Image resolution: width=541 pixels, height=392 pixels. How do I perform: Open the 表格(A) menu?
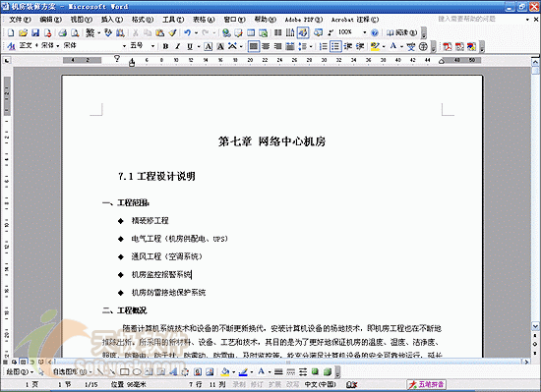pos(204,20)
